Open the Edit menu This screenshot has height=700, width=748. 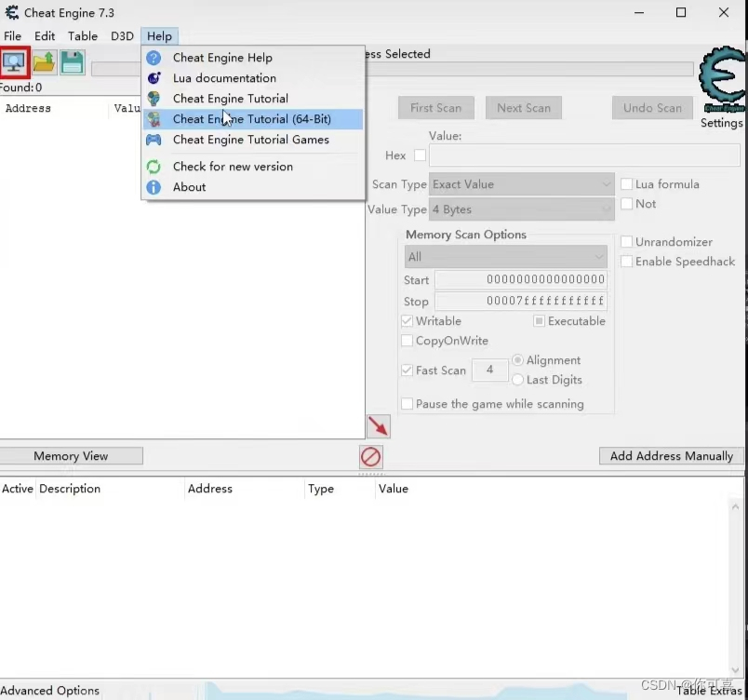tap(45, 36)
